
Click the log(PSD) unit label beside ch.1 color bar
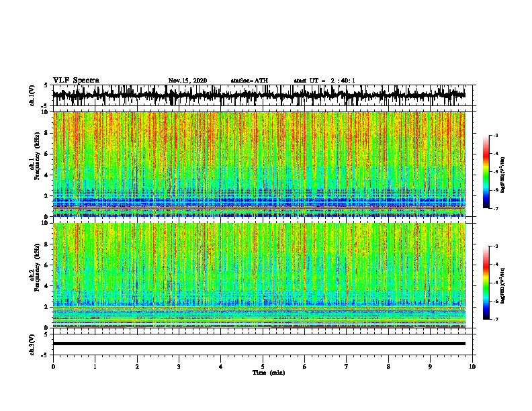pyautogui.click(x=503, y=175)
